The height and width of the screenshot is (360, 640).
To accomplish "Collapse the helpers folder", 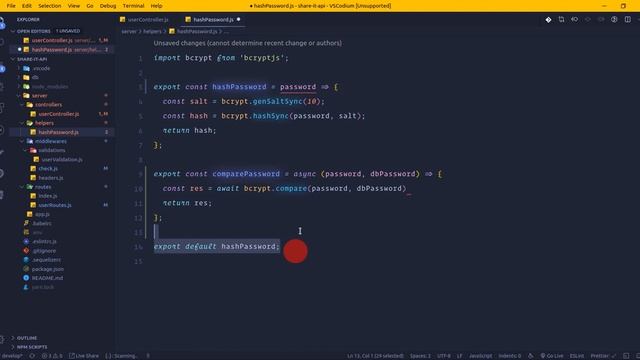I will pyautogui.click(x=44, y=123).
